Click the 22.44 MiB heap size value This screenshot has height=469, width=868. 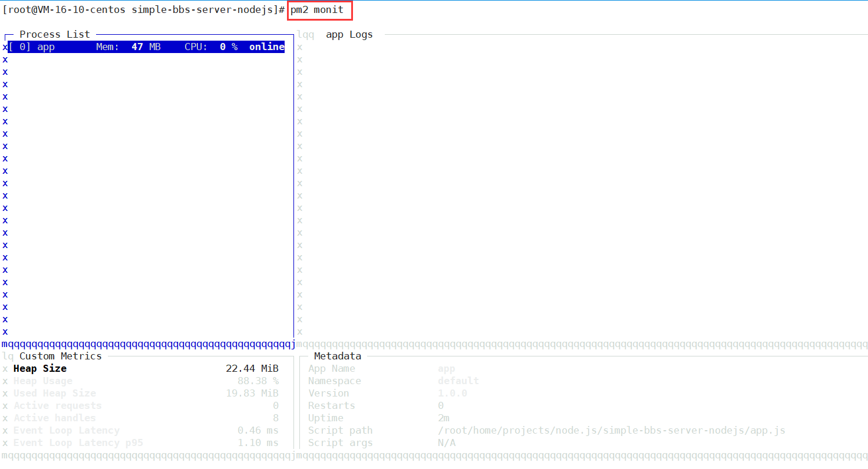click(252, 368)
